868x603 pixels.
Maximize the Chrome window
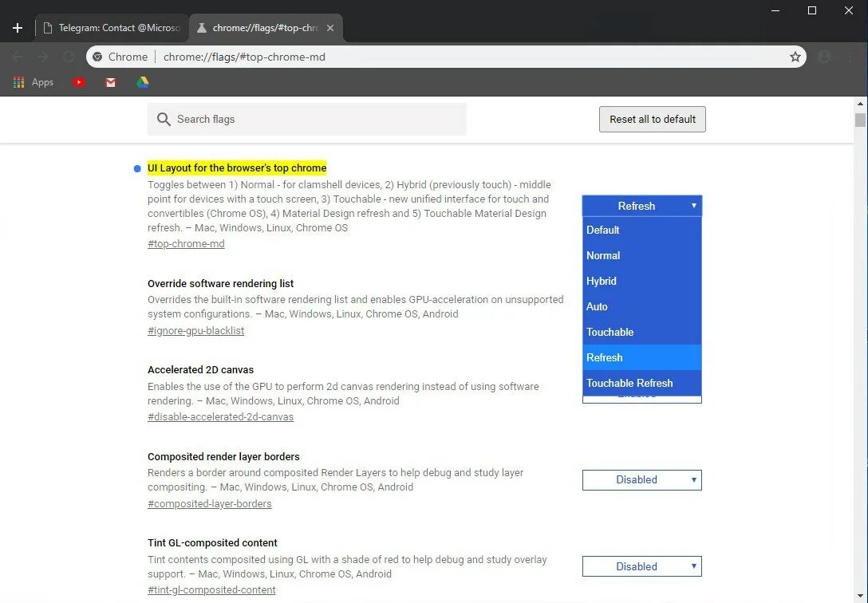pos(812,10)
